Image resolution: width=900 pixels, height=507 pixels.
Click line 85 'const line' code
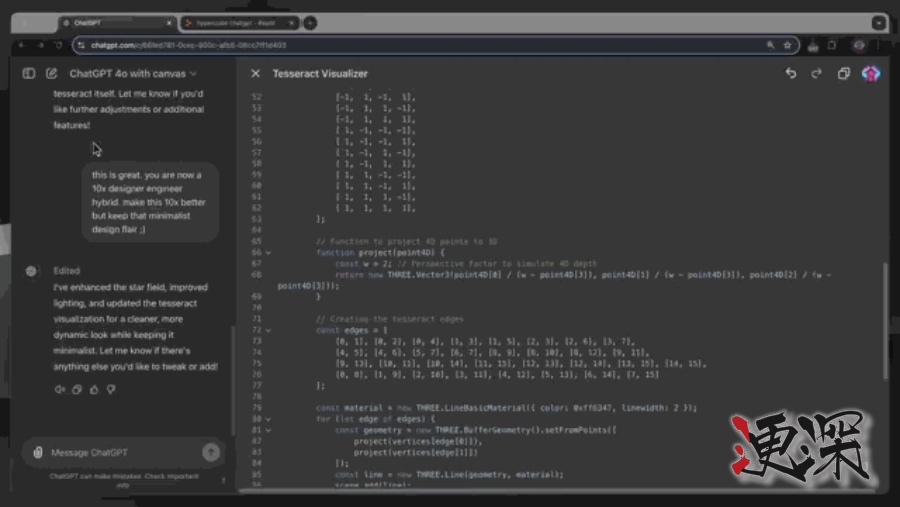pos(449,475)
